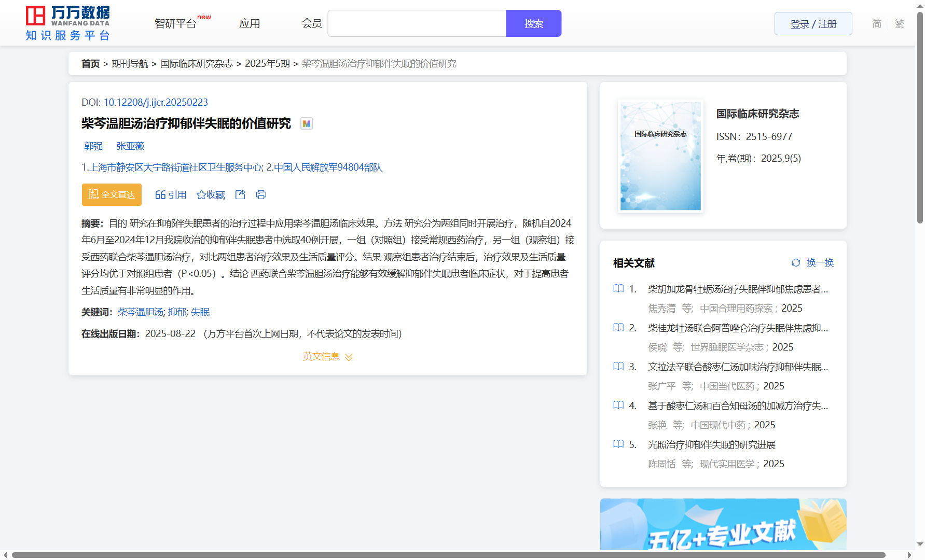Switch to simplified Chinese 简
The image size is (925, 560).
coord(876,24)
